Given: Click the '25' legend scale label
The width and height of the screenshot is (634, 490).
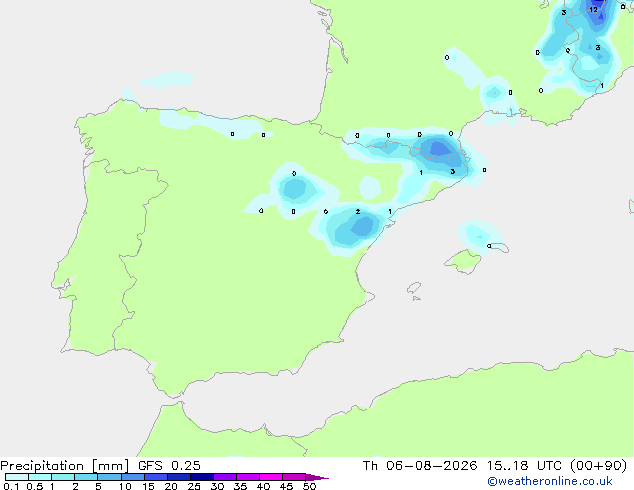Looking at the screenshot, I should (x=194, y=486).
